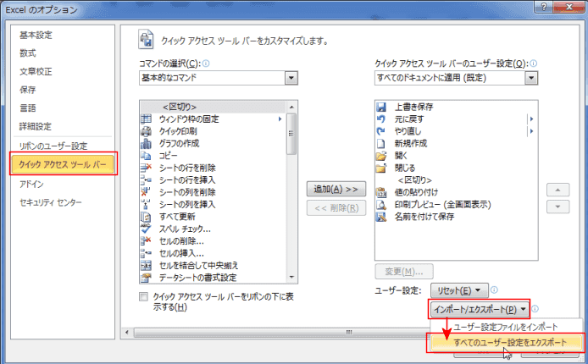Click the Spell Check (スペル チェック) icon
The height and width of the screenshot is (364, 588).
[x=146, y=229]
